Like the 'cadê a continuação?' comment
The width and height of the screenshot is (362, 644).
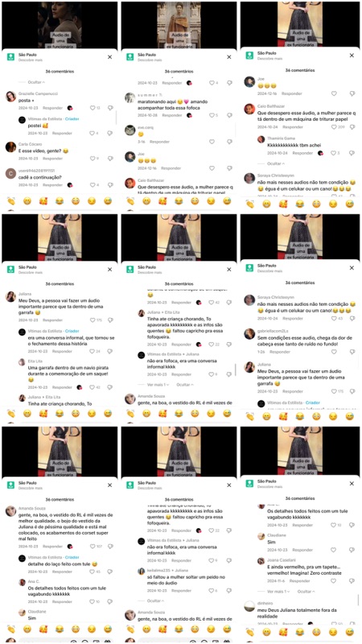tap(93, 185)
